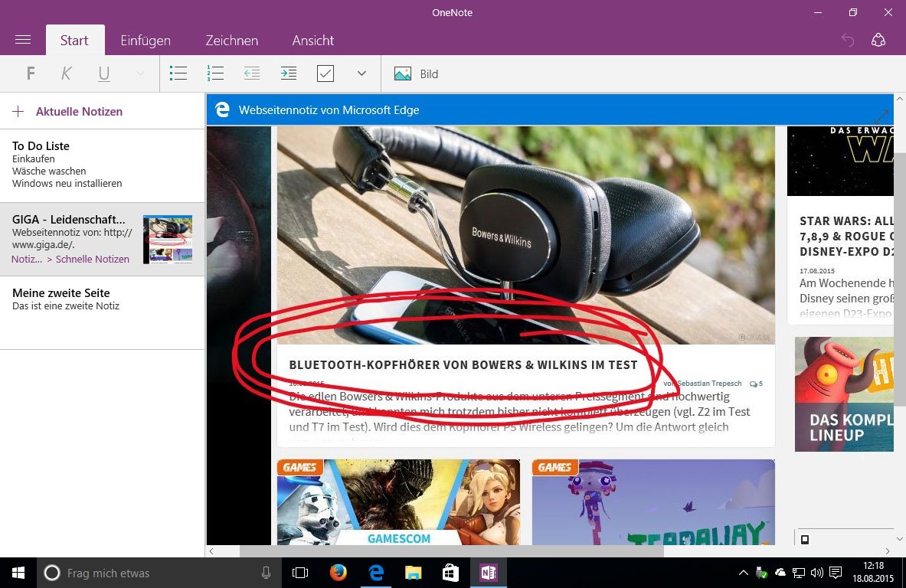906x588 pixels.
Task: Click the GIGA page preview thumbnail
Action: pyautogui.click(x=168, y=240)
